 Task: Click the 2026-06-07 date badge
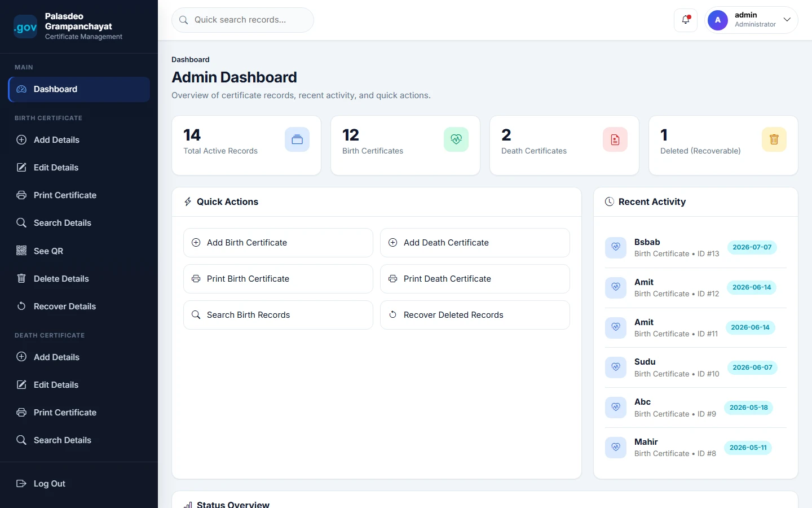752,367
